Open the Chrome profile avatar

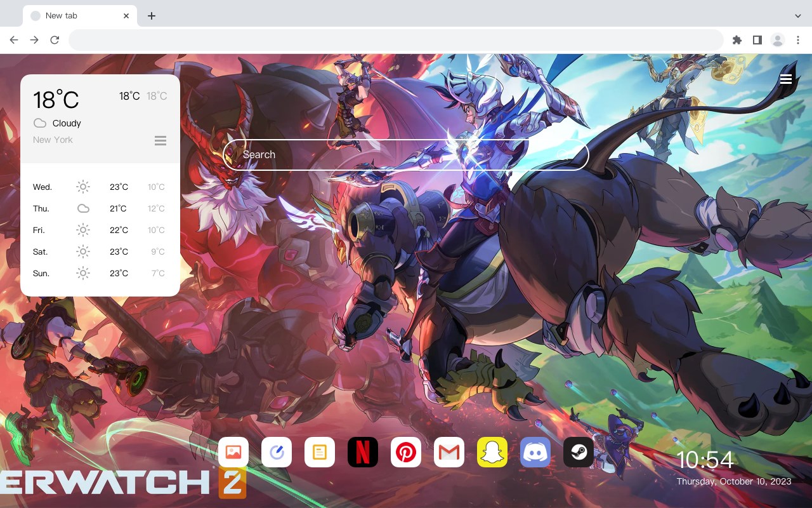(x=777, y=40)
